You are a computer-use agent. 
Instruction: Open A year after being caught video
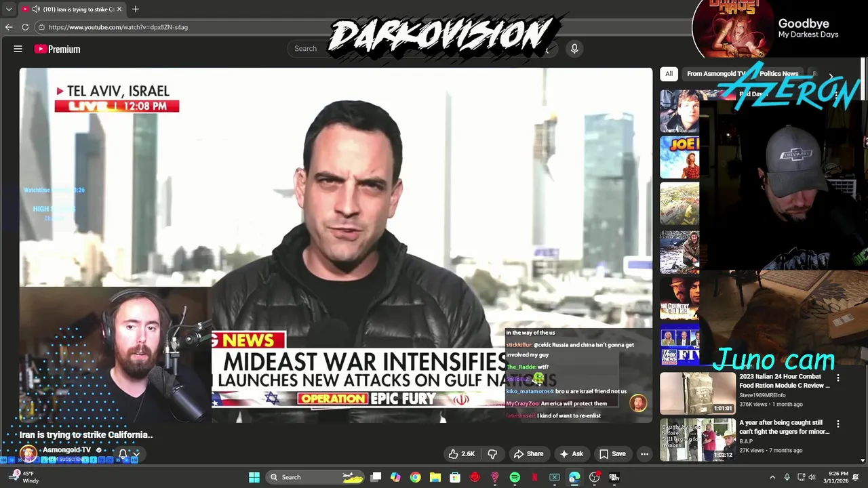785,427
